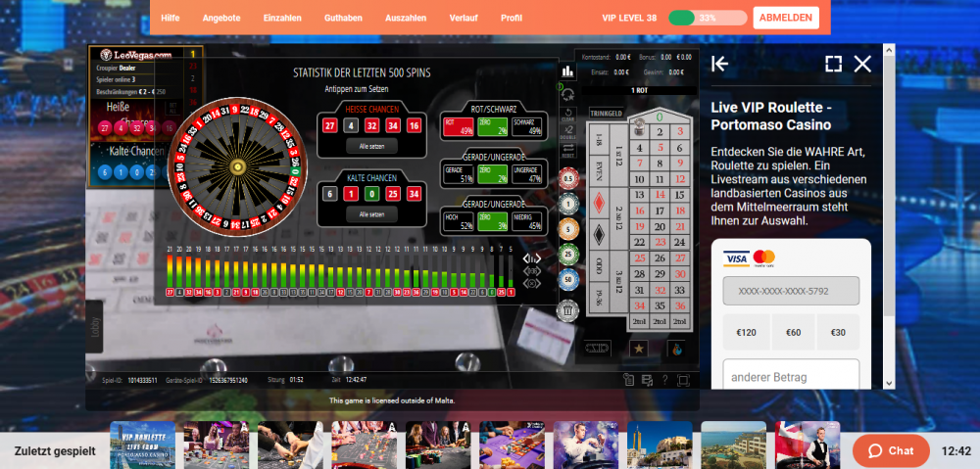Switch to wheel order view icon
The image size is (980, 469).
pyautogui.click(x=531, y=283)
